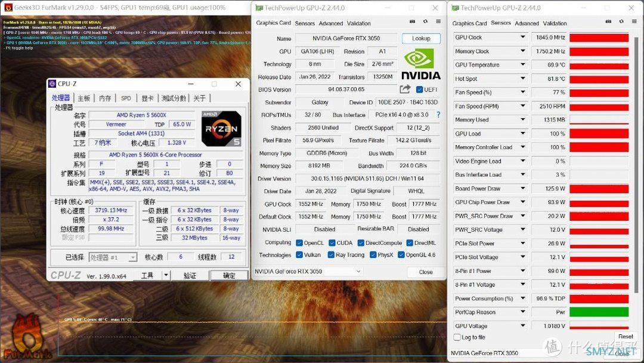Click the Lookup button in GPU-Z
This screenshot has width=644, height=363.
pyautogui.click(x=421, y=38)
